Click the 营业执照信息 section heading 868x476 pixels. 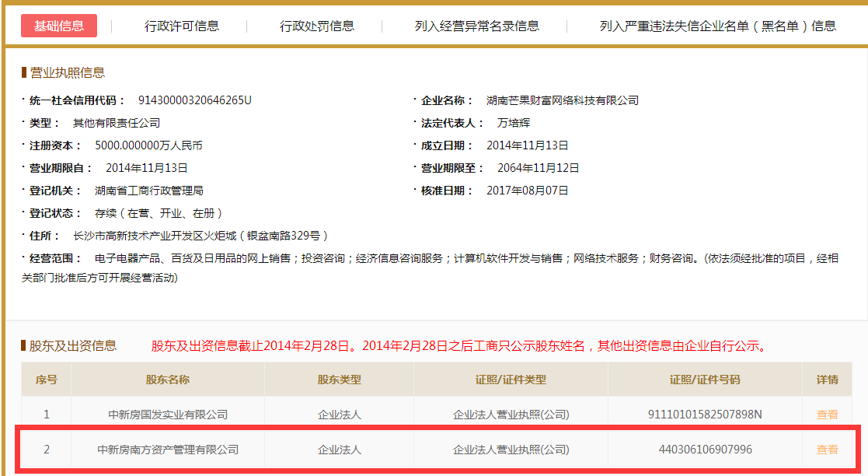67,72
